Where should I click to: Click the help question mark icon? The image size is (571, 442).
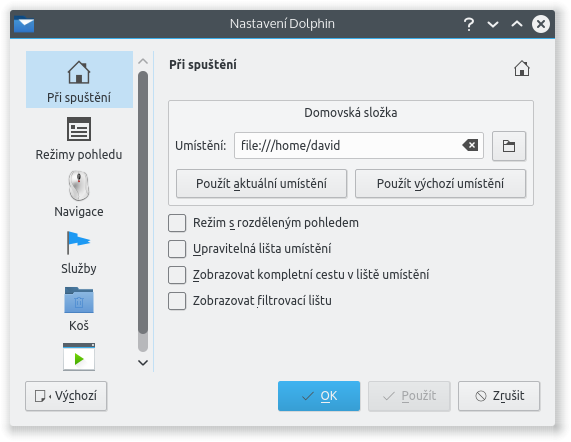(x=469, y=24)
